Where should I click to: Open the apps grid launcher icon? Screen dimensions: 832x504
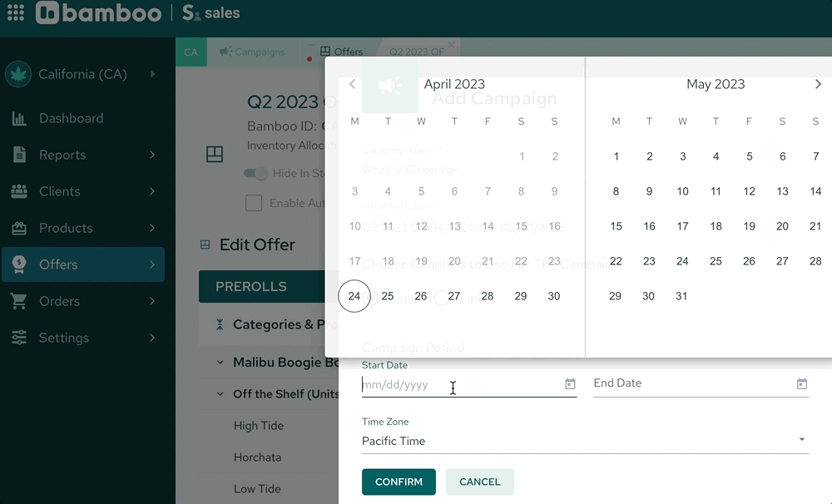[15, 12]
